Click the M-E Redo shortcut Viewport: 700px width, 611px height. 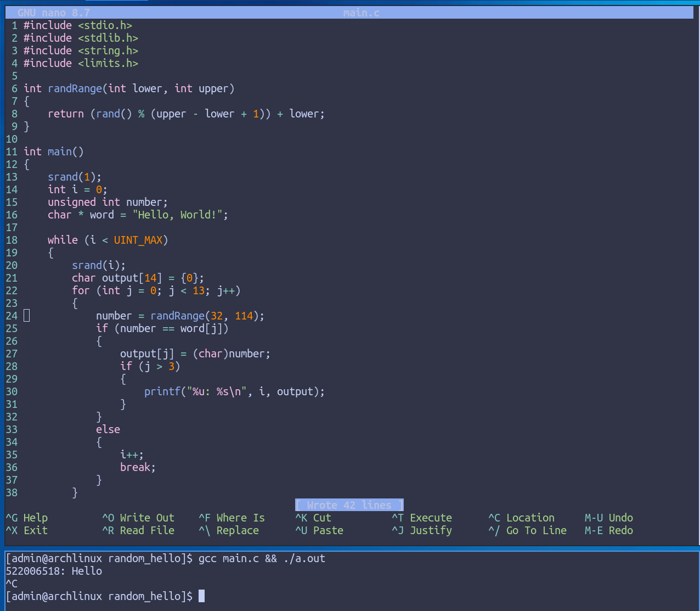click(609, 530)
